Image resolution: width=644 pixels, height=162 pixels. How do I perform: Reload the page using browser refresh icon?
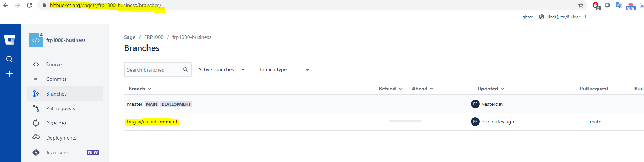coord(29,5)
